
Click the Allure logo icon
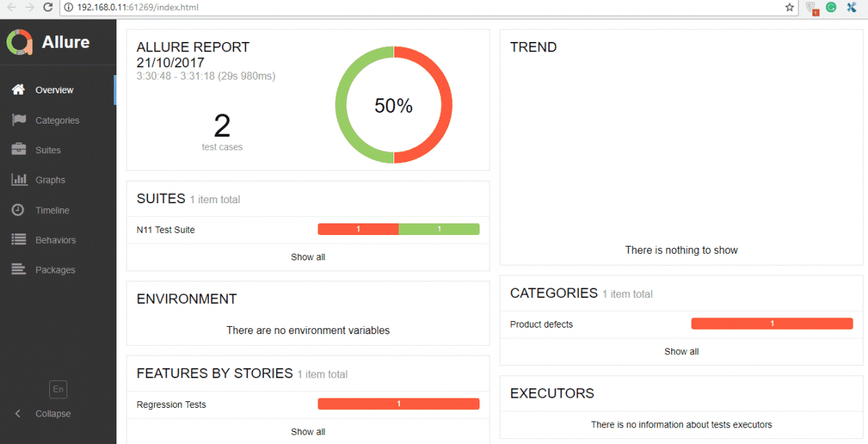pyautogui.click(x=20, y=42)
